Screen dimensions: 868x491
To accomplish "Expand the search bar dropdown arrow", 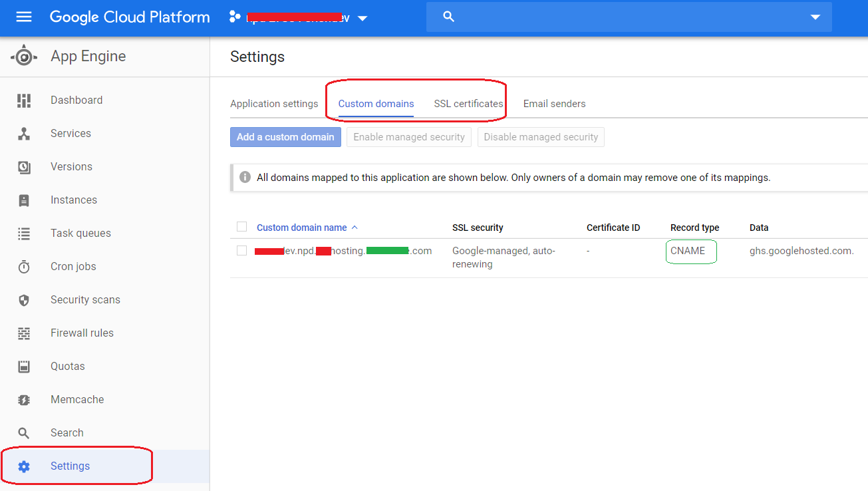I will [x=815, y=17].
